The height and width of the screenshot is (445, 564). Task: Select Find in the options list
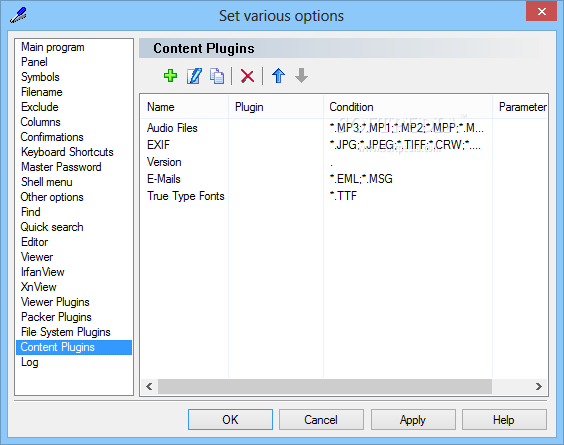click(x=31, y=212)
